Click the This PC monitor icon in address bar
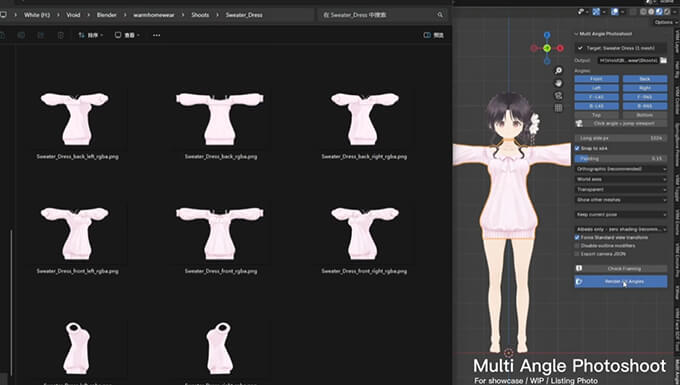This screenshot has height=385, width=680. [3, 15]
